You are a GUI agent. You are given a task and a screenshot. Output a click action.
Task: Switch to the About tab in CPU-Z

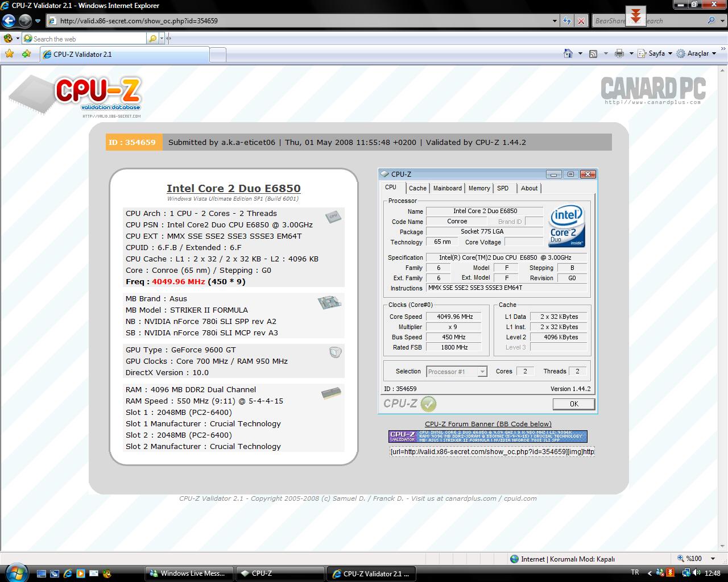(529, 188)
